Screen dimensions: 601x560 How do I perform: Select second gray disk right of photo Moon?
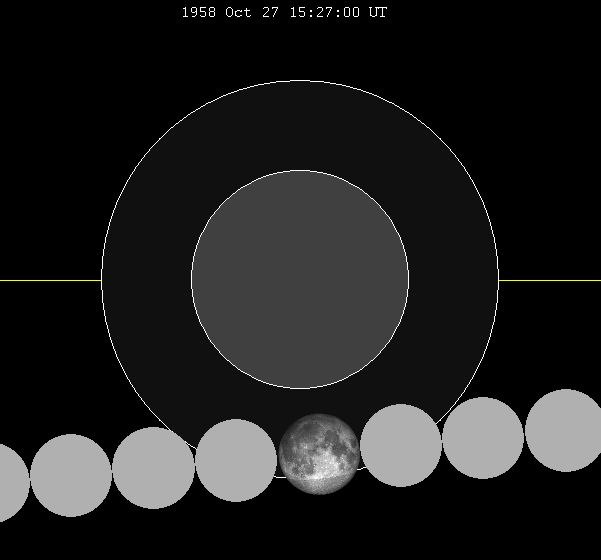483,438
